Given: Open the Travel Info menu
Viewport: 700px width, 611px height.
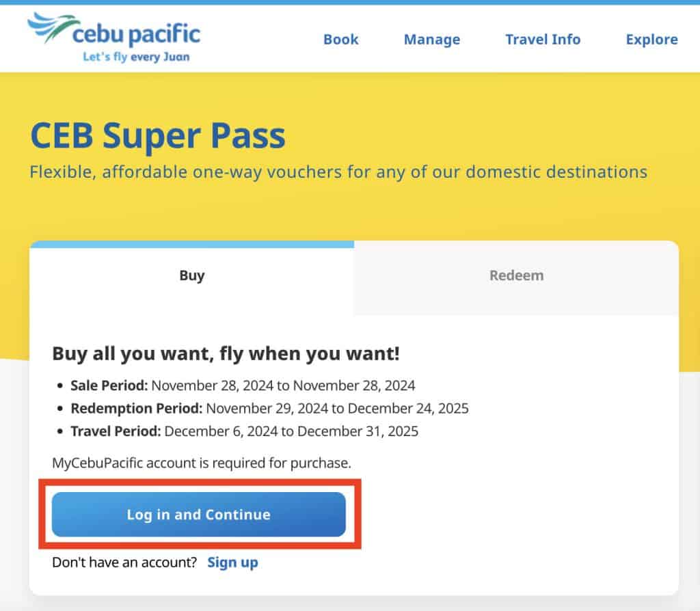Looking at the screenshot, I should (x=543, y=40).
